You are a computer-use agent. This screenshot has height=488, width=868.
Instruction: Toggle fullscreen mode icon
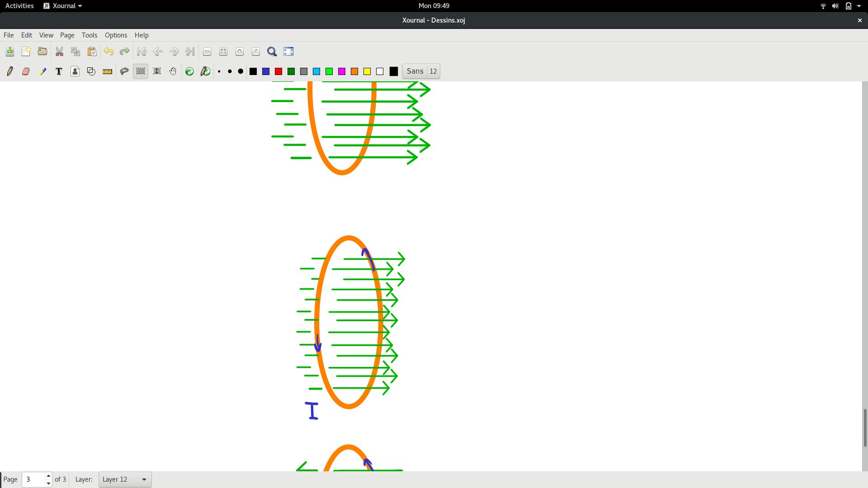point(288,52)
